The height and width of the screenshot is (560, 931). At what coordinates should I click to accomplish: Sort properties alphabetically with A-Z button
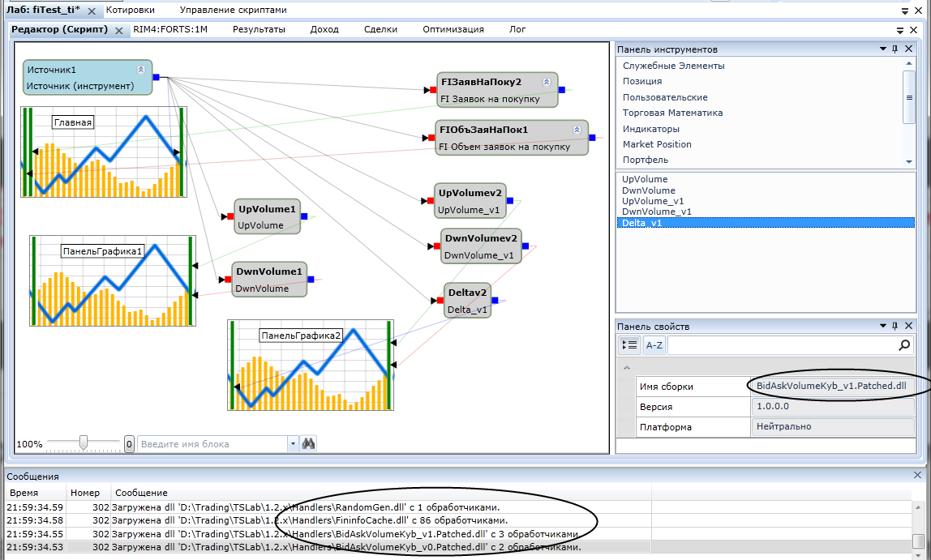tap(654, 345)
